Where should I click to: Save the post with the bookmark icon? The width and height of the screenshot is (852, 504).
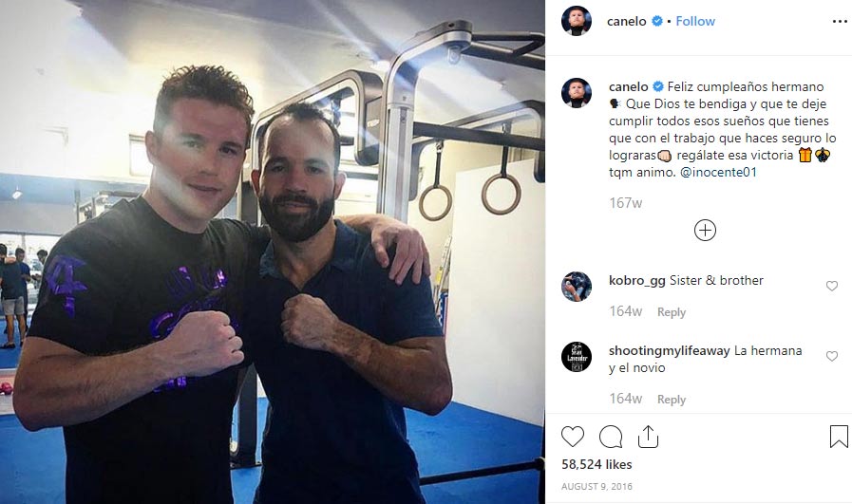pyautogui.click(x=839, y=437)
